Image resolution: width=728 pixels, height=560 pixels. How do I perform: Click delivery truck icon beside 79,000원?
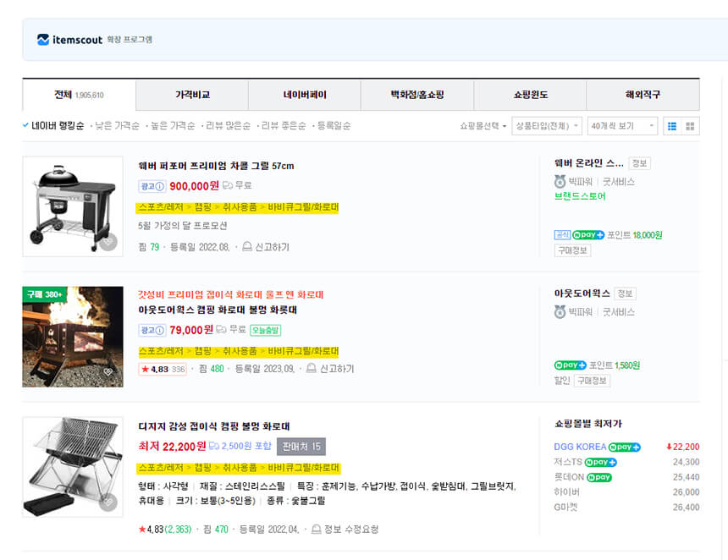click(x=222, y=329)
